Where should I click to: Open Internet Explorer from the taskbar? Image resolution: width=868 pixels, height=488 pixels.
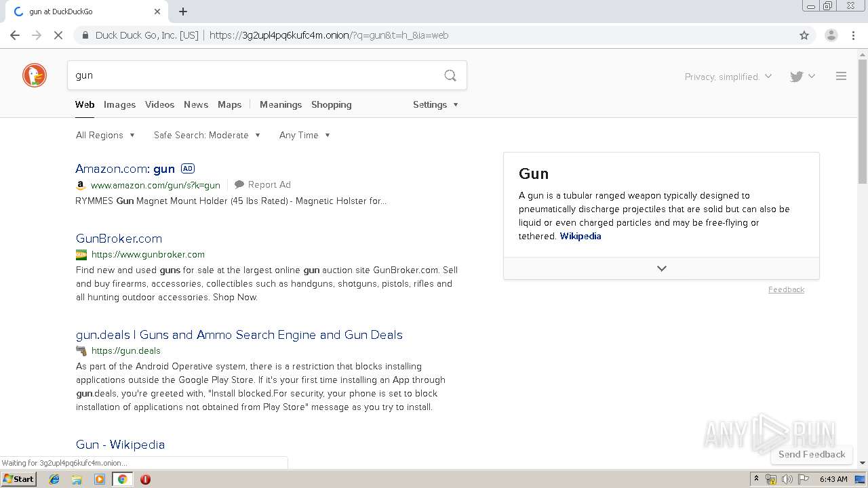pos(54,479)
